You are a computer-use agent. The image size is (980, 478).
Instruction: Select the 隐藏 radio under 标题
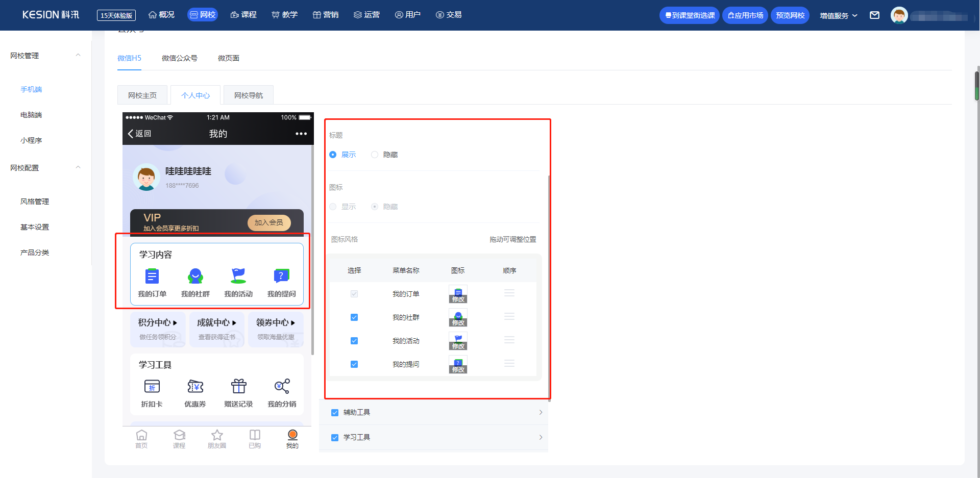click(x=375, y=155)
